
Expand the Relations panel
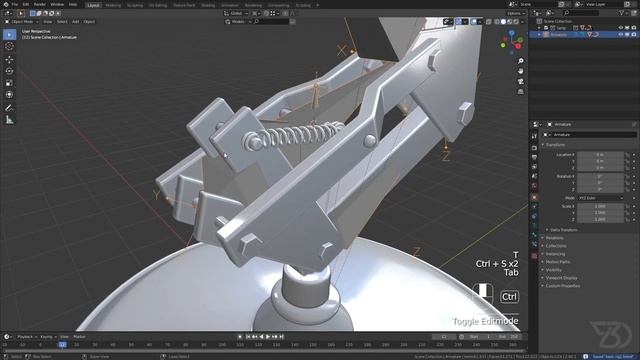coord(554,238)
